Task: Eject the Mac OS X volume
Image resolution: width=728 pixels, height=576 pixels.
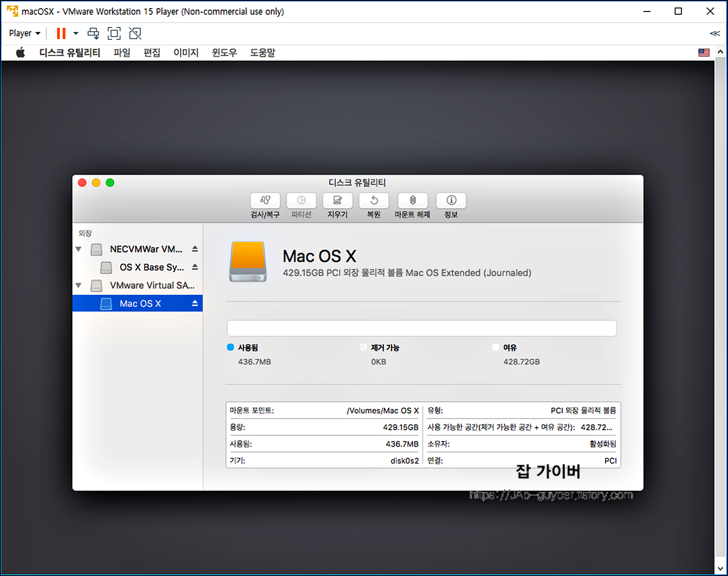Action: pyautogui.click(x=195, y=303)
